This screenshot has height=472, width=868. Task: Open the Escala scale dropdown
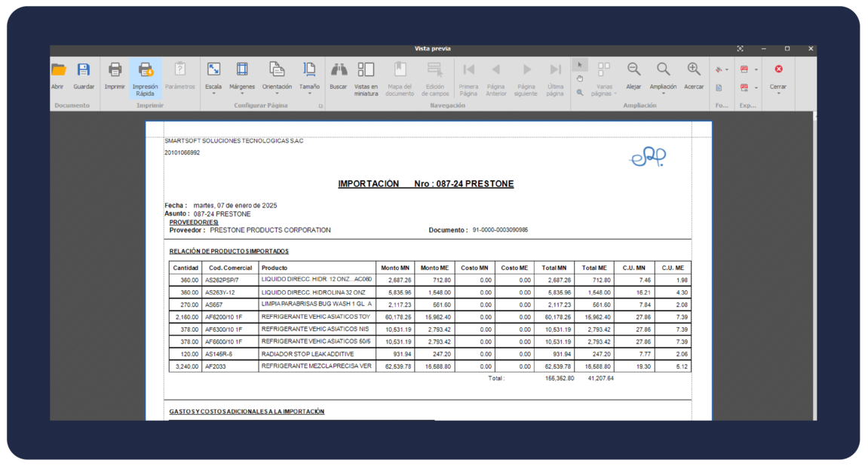point(214,77)
